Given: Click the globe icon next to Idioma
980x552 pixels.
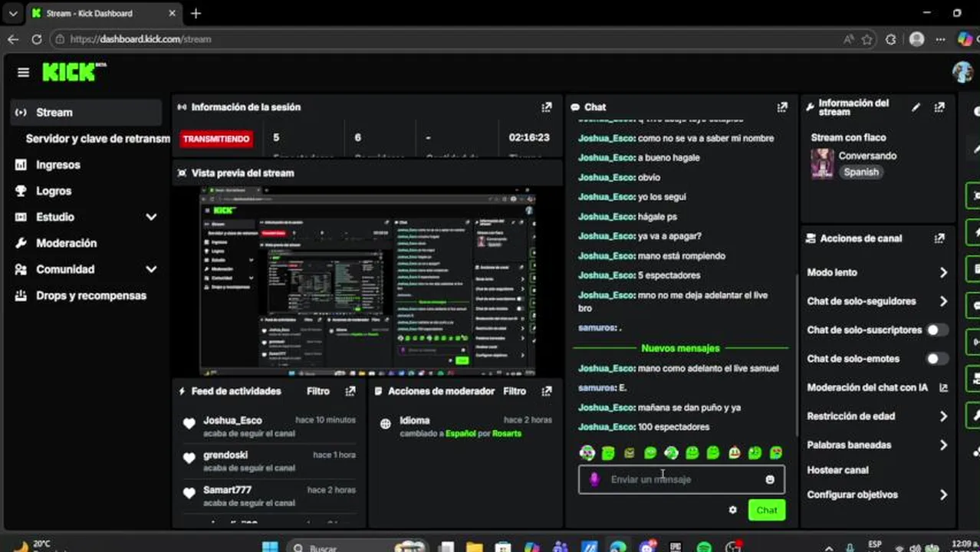Looking at the screenshot, I should 386,424.
